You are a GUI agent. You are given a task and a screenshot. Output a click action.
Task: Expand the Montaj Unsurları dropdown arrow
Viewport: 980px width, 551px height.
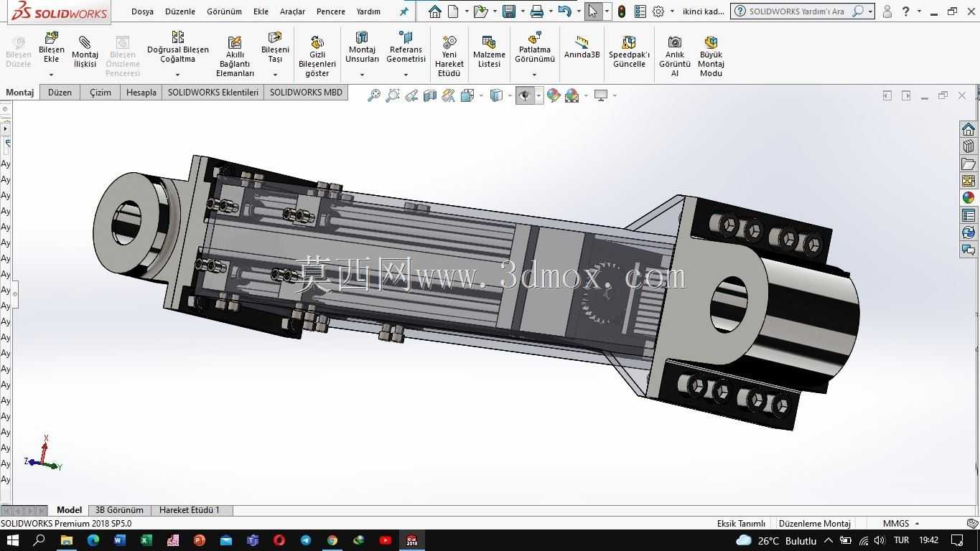[362, 74]
